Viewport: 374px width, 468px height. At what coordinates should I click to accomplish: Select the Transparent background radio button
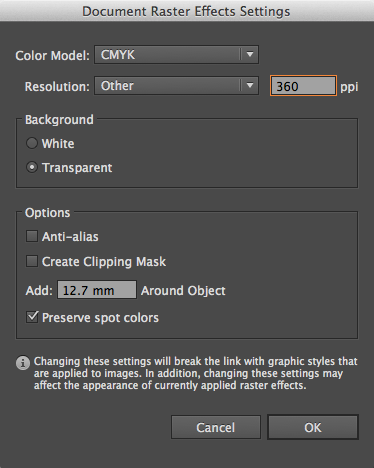pos(32,167)
